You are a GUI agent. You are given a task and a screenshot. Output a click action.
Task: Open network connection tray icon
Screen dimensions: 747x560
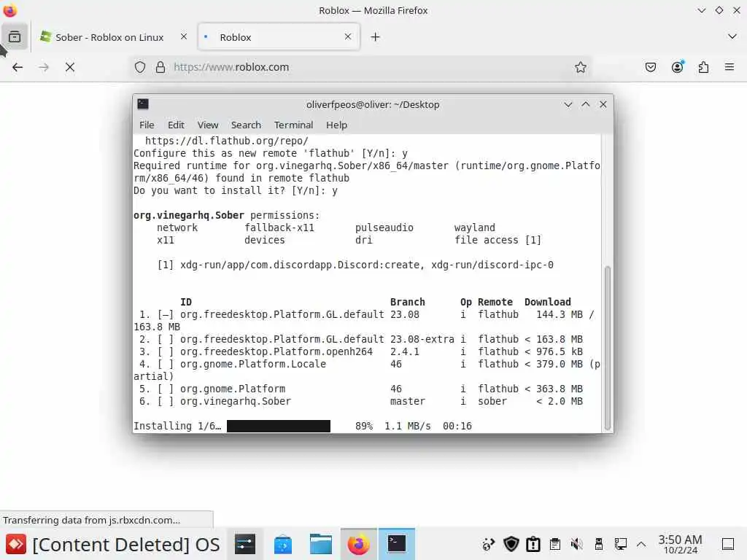pos(620,544)
